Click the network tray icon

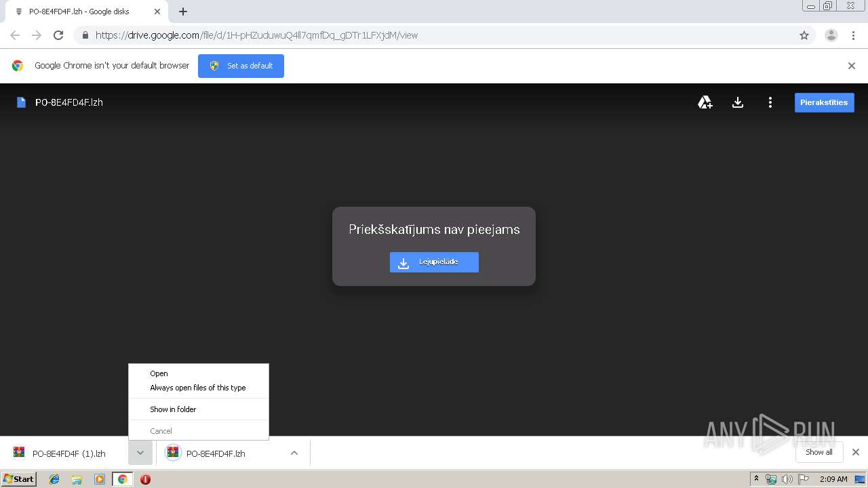tap(771, 479)
